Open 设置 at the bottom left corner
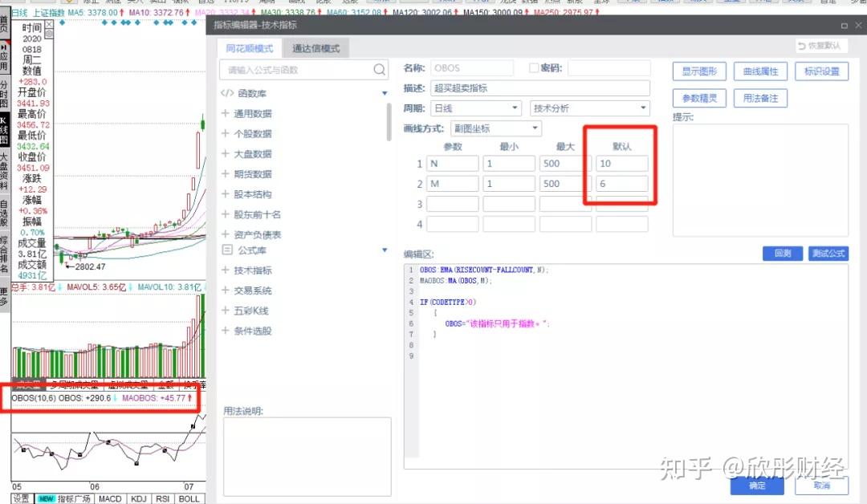 (x=22, y=498)
